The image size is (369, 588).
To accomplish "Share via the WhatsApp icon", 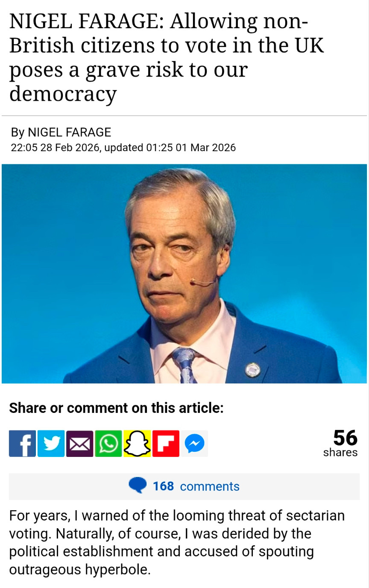I will [108, 444].
